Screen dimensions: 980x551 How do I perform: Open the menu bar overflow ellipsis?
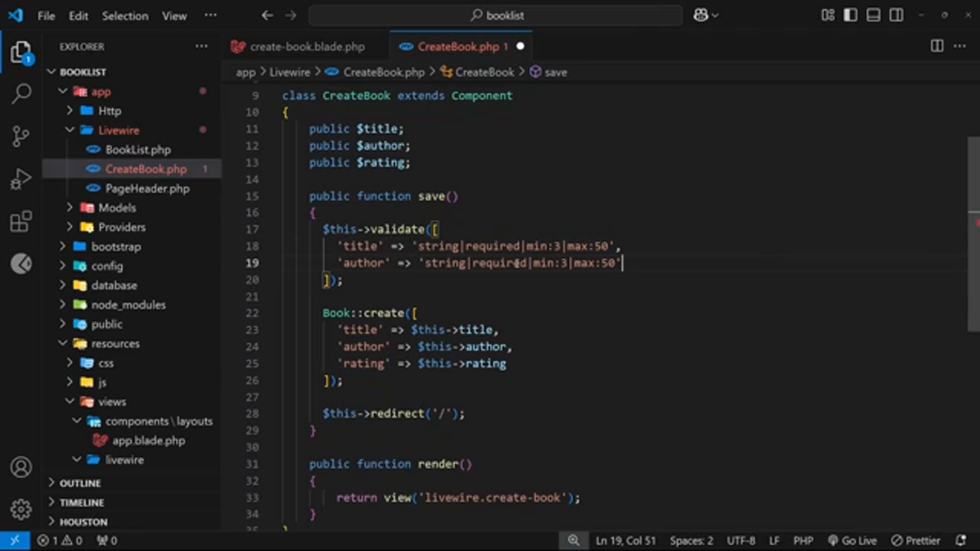(x=211, y=15)
